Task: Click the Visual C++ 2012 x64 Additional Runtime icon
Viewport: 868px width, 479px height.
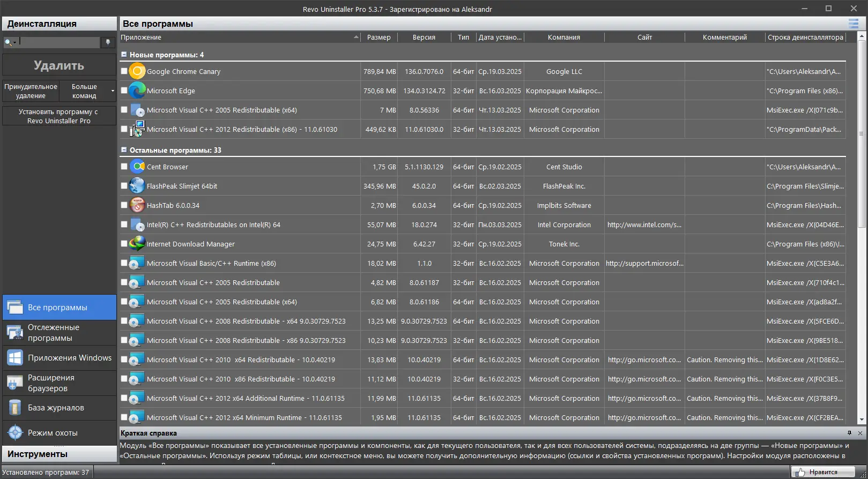Action: pos(137,398)
